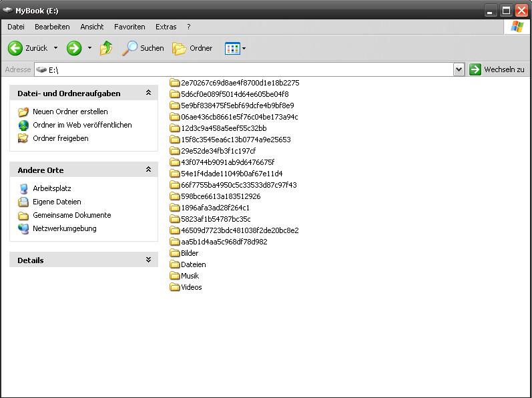Select the Bilder folder icon
Viewport: 532px width, 398px height.
(x=174, y=253)
